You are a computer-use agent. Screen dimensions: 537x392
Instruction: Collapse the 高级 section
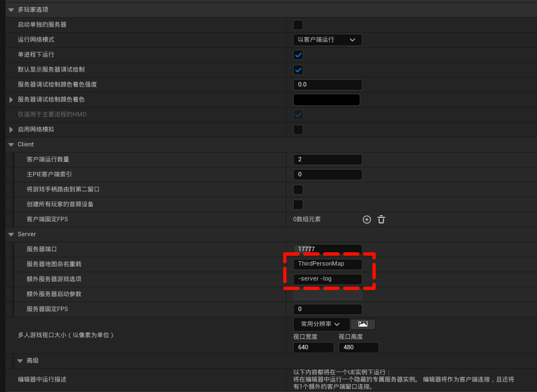pyautogui.click(x=21, y=360)
